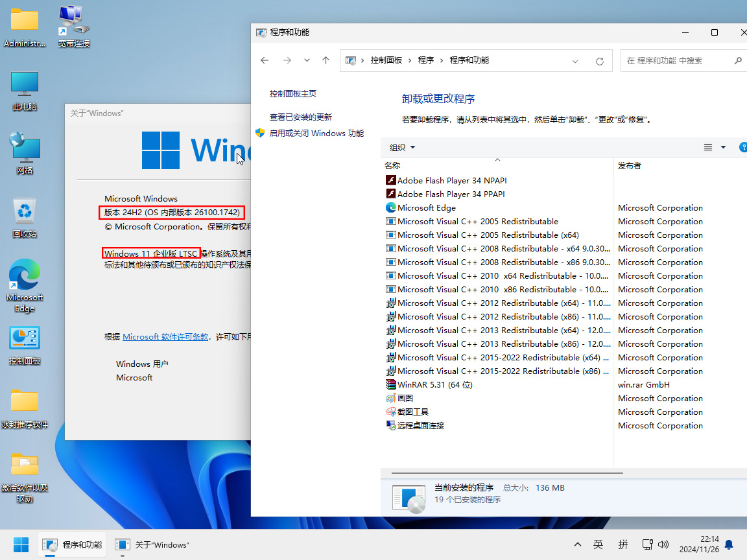This screenshot has height=560, width=747.
Task: Sort programs by the 发布者 column
Action: (680, 166)
